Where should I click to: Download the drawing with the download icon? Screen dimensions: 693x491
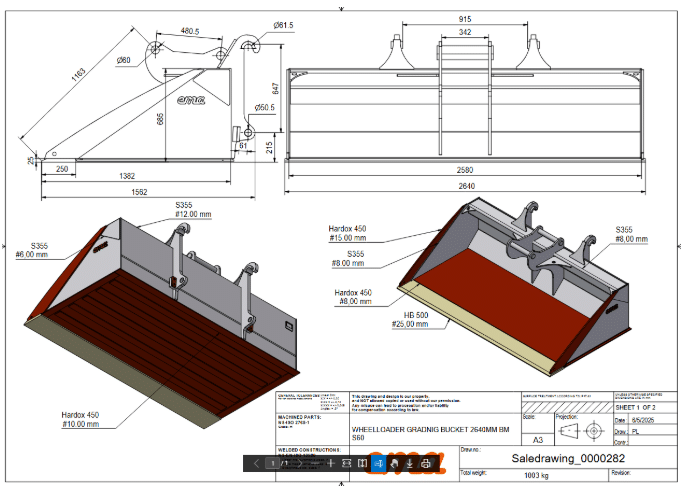click(410, 463)
